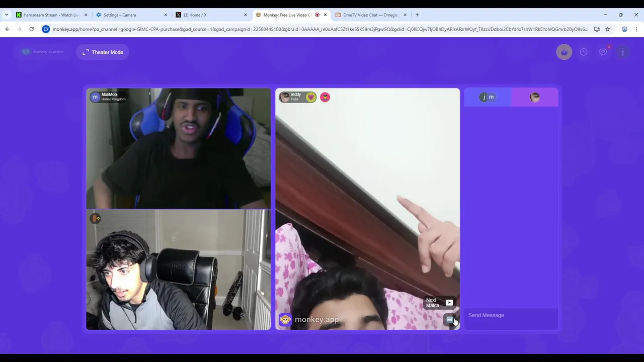Close the harrisnaarn Stream tab
The height and width of the screenshot is (362, 644).
[86, 15]
